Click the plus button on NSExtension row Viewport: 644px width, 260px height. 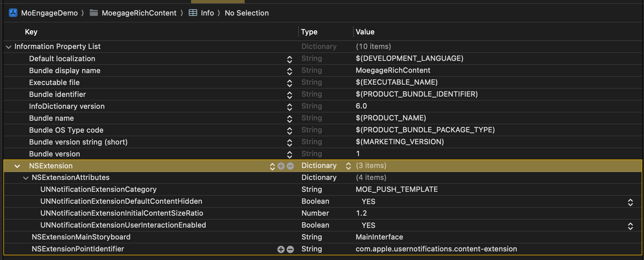tap(281, 166)
